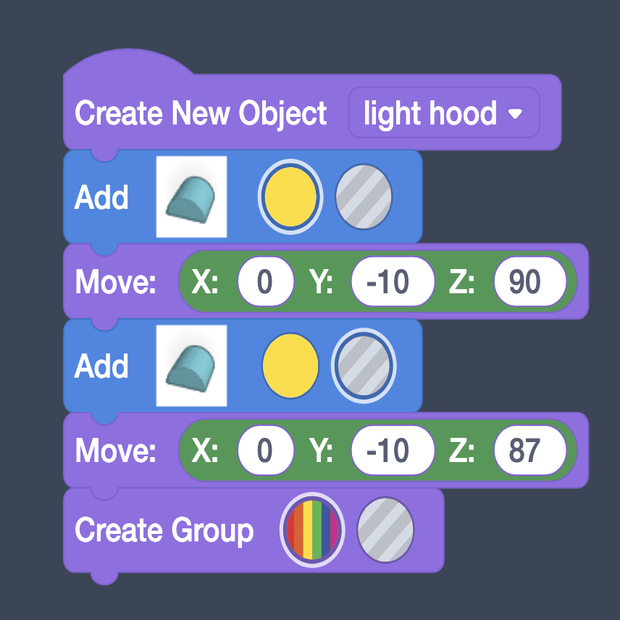Screen dimensions: 620x620
Task: Click the dropdown arrow next to light hood
Action: [x=516, y=114]
